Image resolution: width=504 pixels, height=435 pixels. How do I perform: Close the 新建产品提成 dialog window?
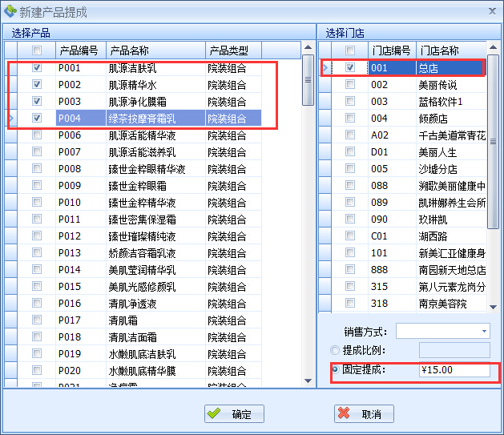pos(490,11)
